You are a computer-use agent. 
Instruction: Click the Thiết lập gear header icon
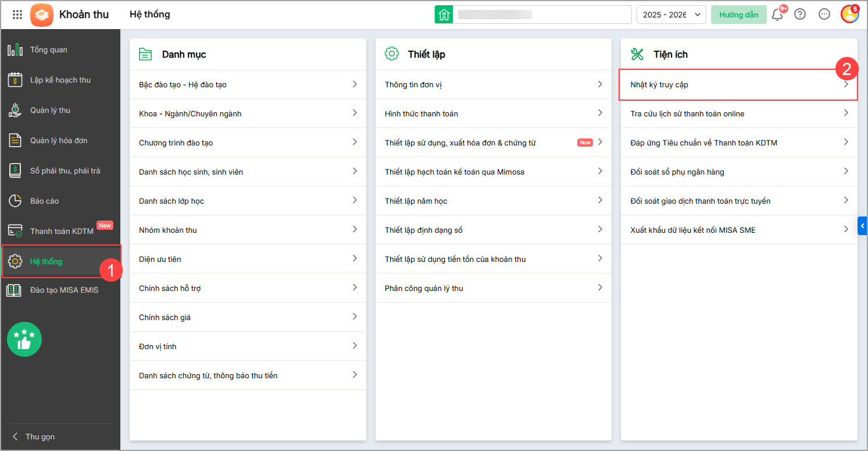coord(391,54)
